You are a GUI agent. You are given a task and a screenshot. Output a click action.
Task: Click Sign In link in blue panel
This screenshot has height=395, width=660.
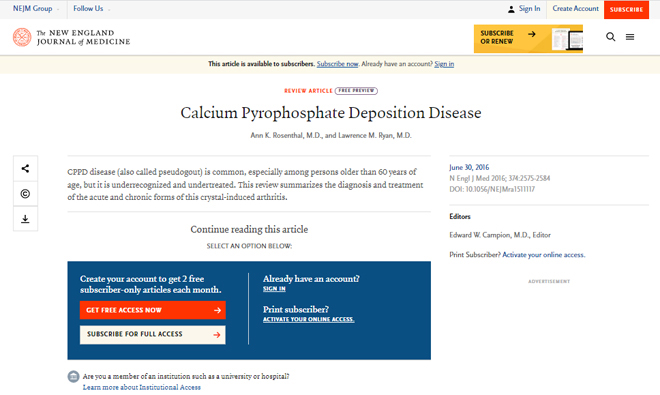[x=274, y=289]
